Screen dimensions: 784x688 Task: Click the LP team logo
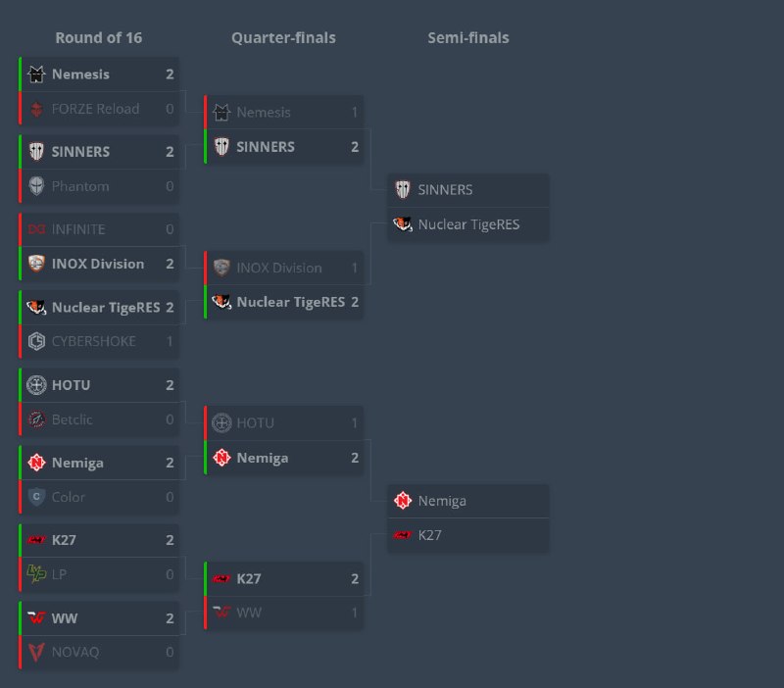(x=36, y=574)
